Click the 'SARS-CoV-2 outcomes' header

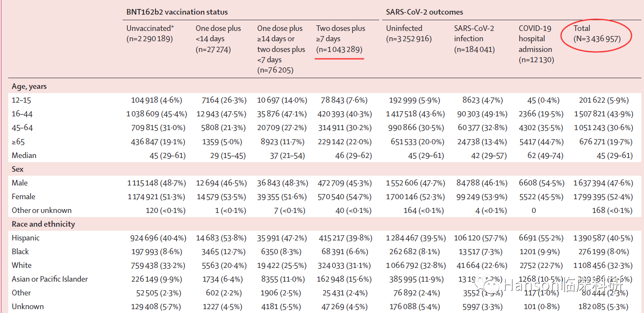pyautogui.click(x=424, y=12)
